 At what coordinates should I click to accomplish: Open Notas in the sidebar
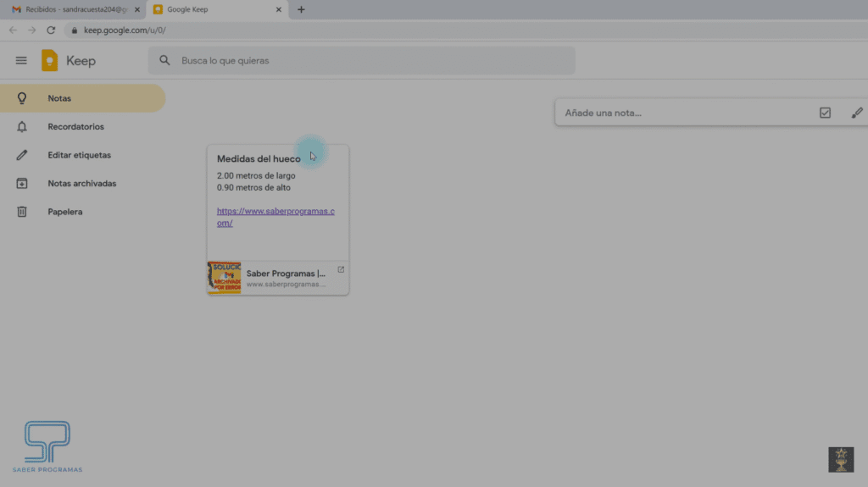[82, 98]
